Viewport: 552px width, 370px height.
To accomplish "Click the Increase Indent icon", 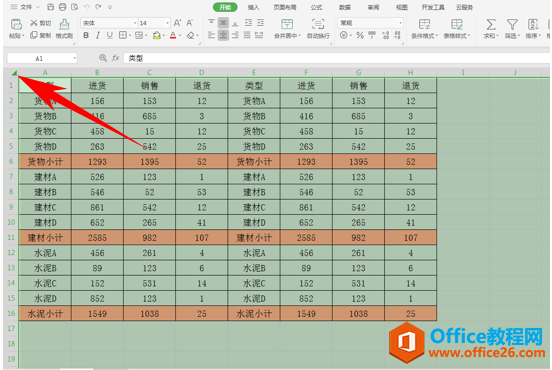I will click(x=260, y=23).
